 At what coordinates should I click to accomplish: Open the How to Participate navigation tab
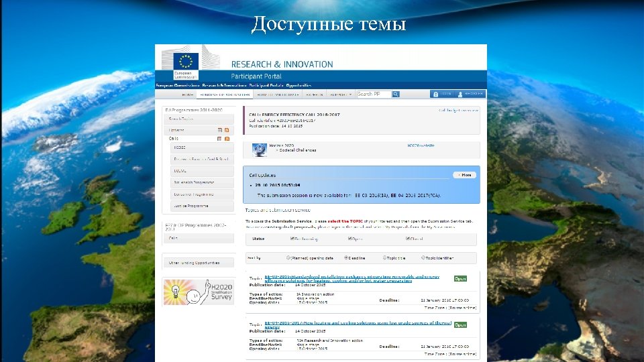(x=278, y=95)
